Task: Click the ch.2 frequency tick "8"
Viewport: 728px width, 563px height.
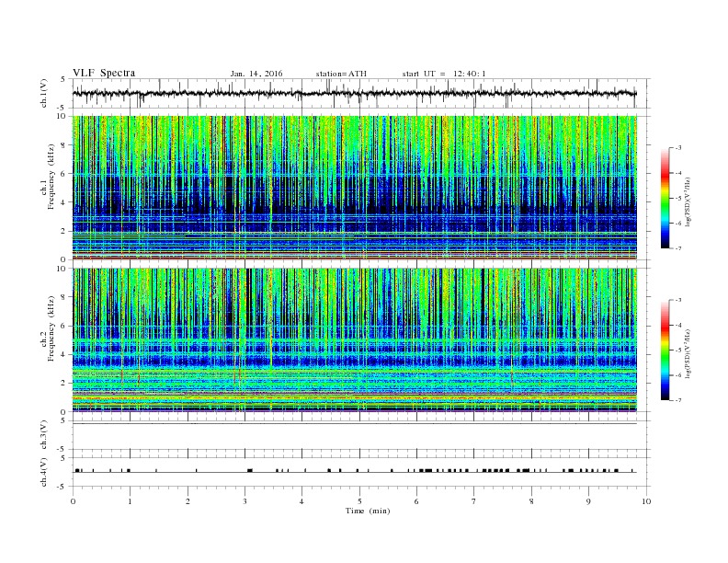Action: 63,297
